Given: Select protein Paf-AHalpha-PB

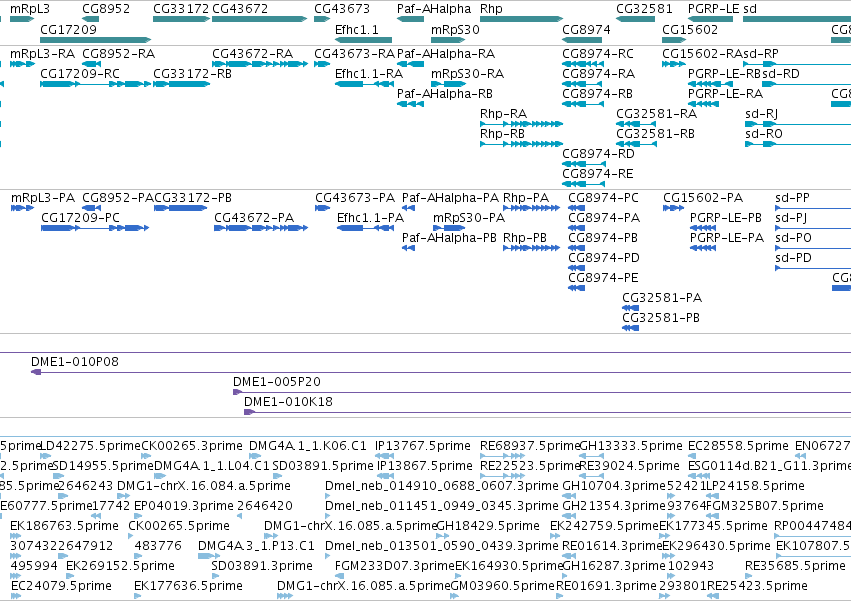Looking at the screenshot, I should point(449,238).
